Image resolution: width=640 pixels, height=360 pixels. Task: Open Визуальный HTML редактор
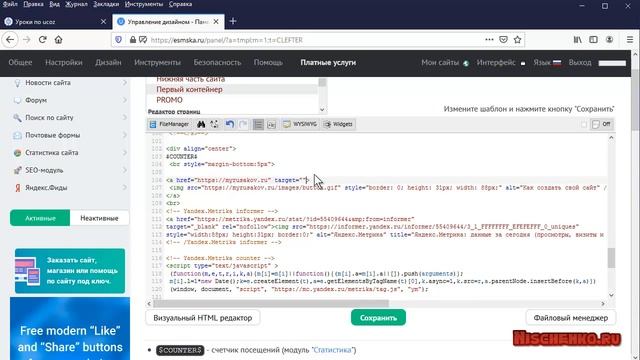(x=203, y=318)
